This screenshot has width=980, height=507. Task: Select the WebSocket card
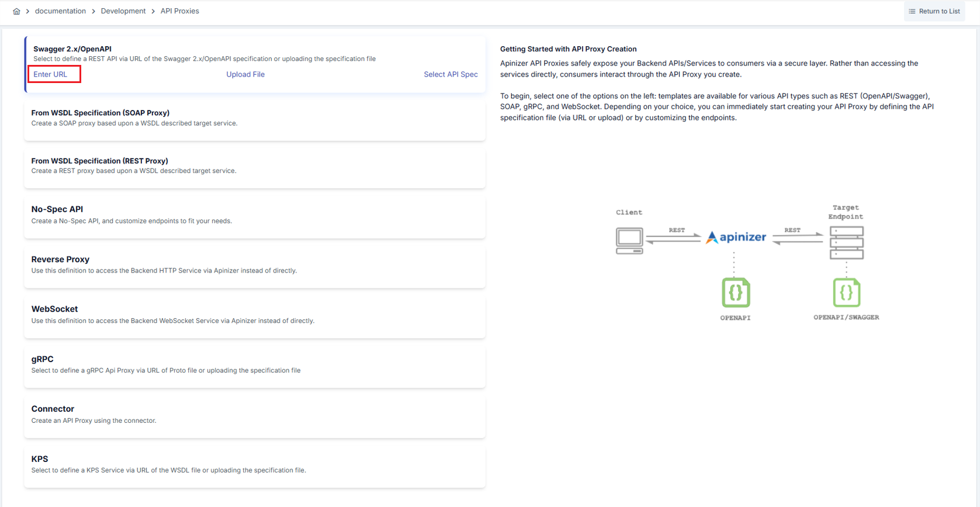tap(255, 317)
